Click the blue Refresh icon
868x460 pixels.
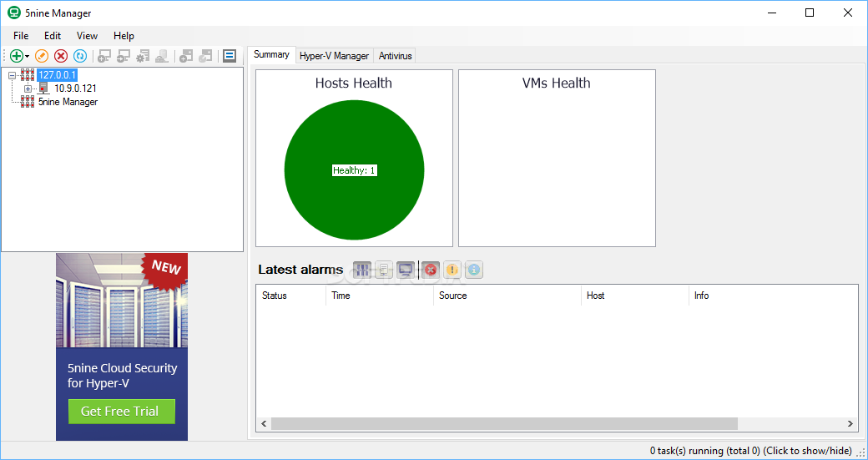80,56
